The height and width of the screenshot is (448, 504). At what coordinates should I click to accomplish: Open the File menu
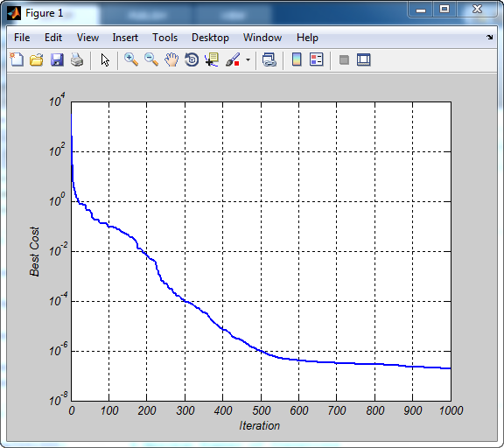pos(22,38)
